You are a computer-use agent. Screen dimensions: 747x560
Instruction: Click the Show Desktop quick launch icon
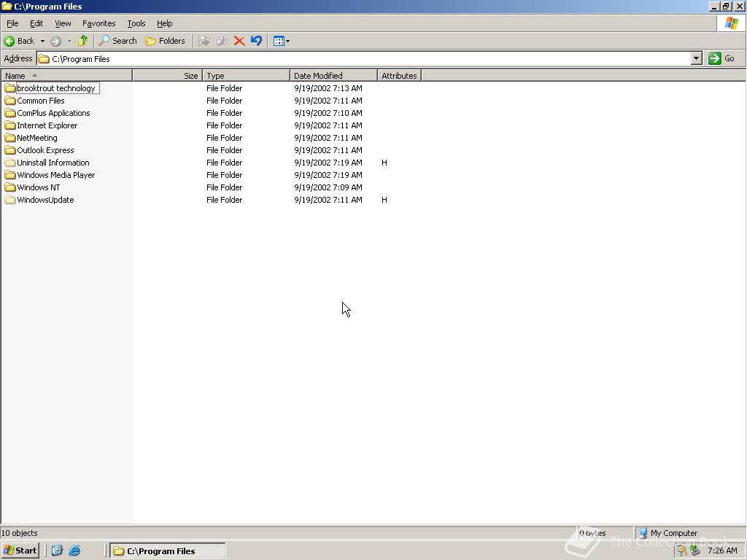(57, 551)
